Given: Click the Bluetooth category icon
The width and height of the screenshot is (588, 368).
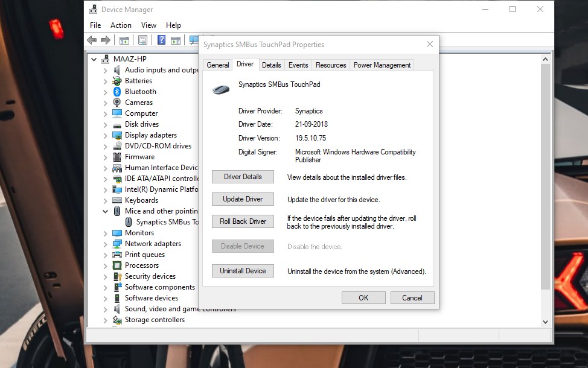Looking at the screenshot, I should click(117, 92).
